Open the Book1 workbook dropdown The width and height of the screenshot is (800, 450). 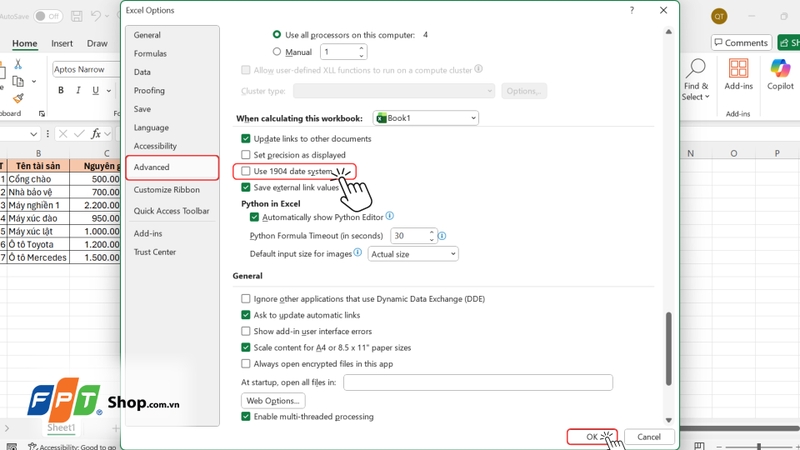click(x=426, y=118)
